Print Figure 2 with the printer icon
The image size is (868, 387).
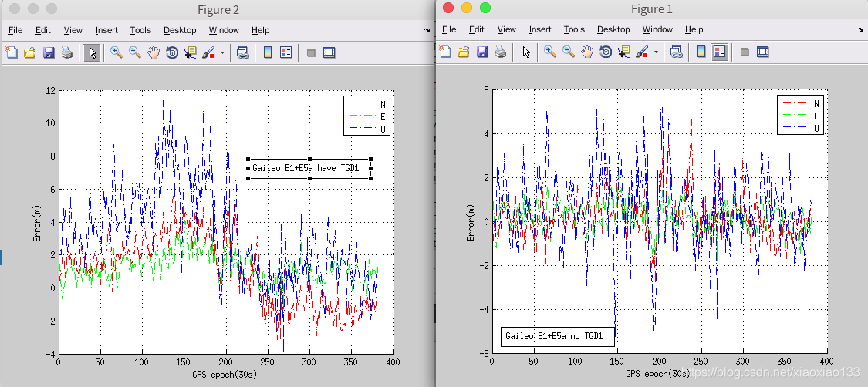67,52
